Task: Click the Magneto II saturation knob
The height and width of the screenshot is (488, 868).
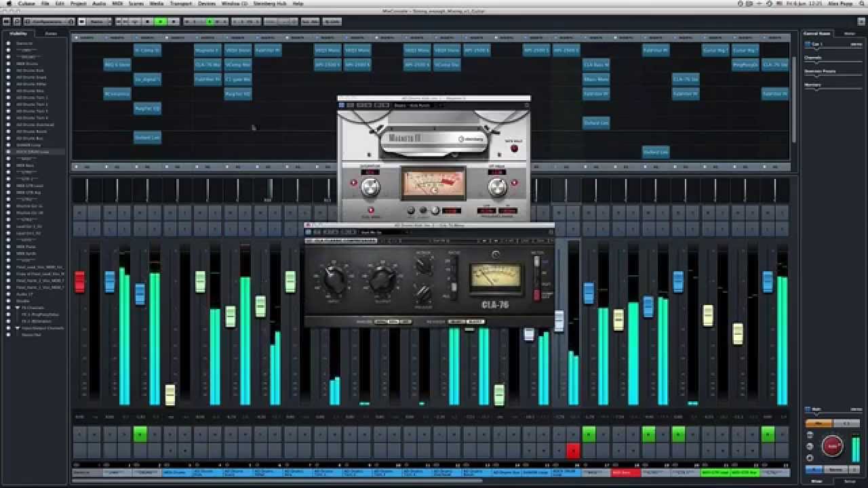Action: (x=370, y=187)
